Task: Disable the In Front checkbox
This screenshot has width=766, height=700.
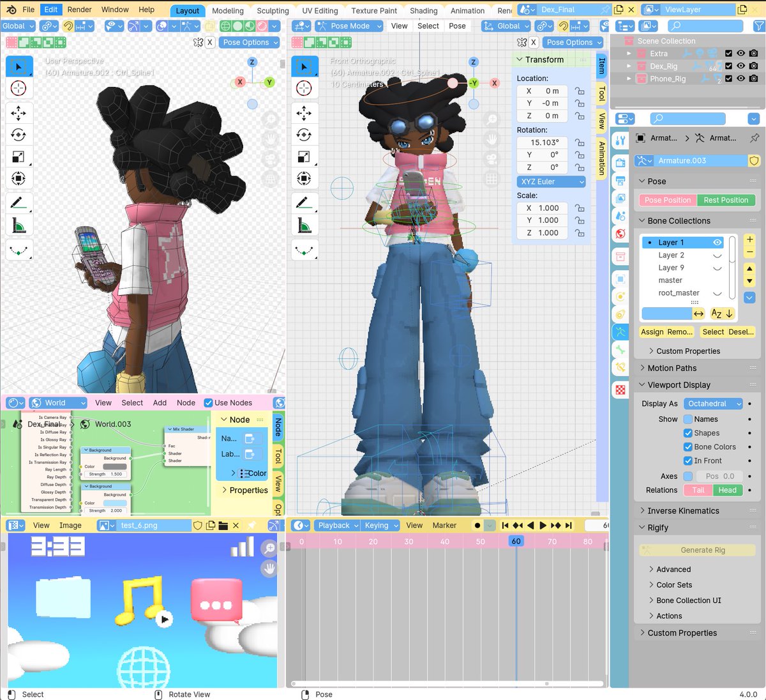Action: point(688,461)
